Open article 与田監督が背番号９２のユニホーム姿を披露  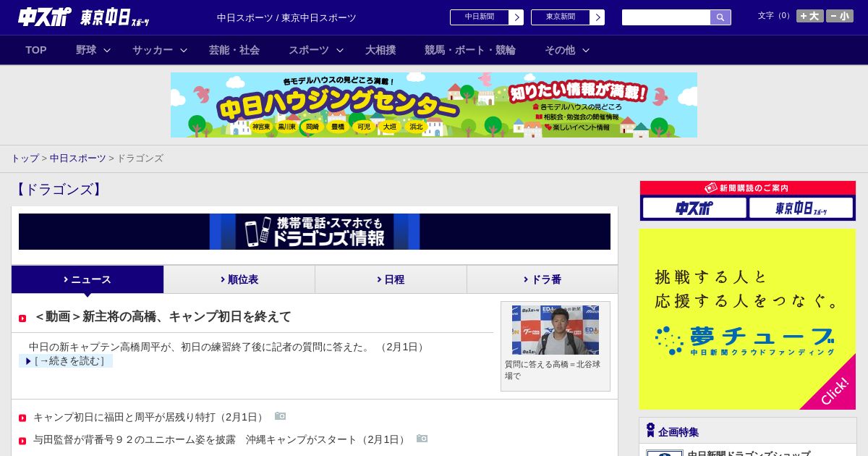[220, 439]
